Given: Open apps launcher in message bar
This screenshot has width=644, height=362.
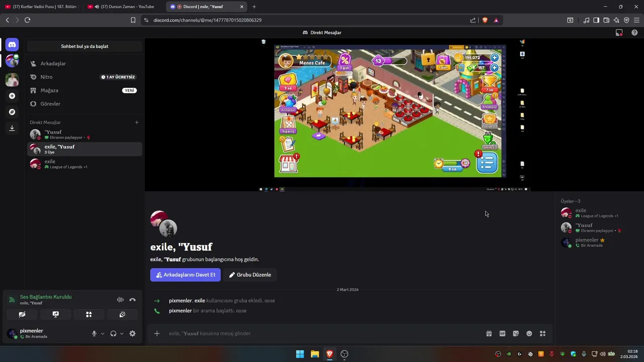Looking at the screenshot, I should coord(542,333).
